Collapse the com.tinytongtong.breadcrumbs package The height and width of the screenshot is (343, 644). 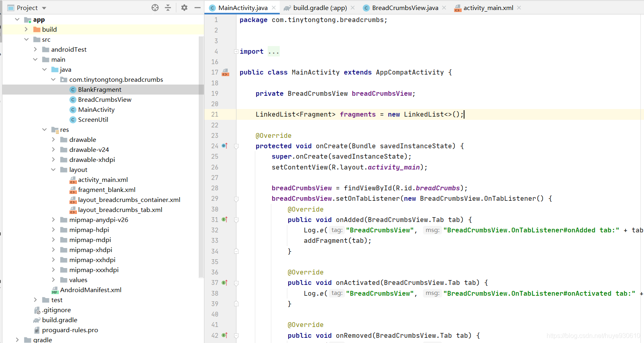(53, 79)
